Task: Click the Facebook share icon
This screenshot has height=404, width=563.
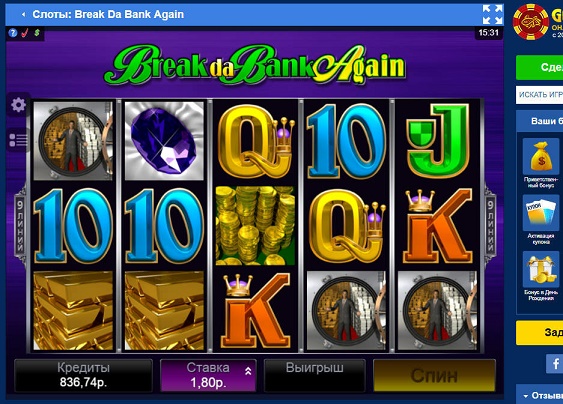Action: (555, 363)
